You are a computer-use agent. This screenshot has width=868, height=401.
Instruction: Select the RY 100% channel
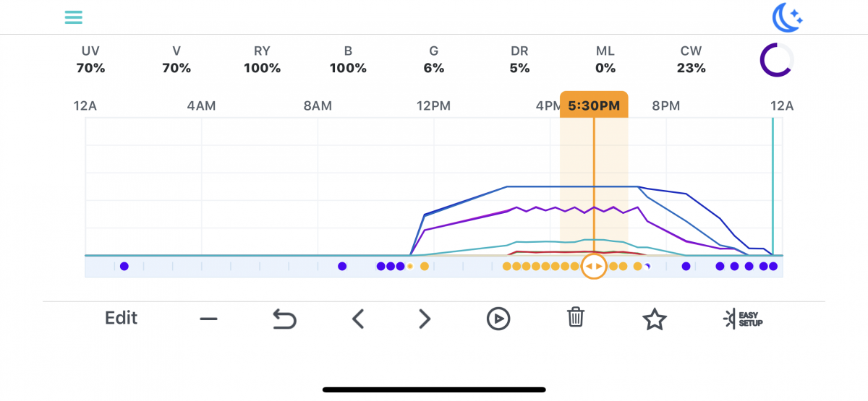262,60
